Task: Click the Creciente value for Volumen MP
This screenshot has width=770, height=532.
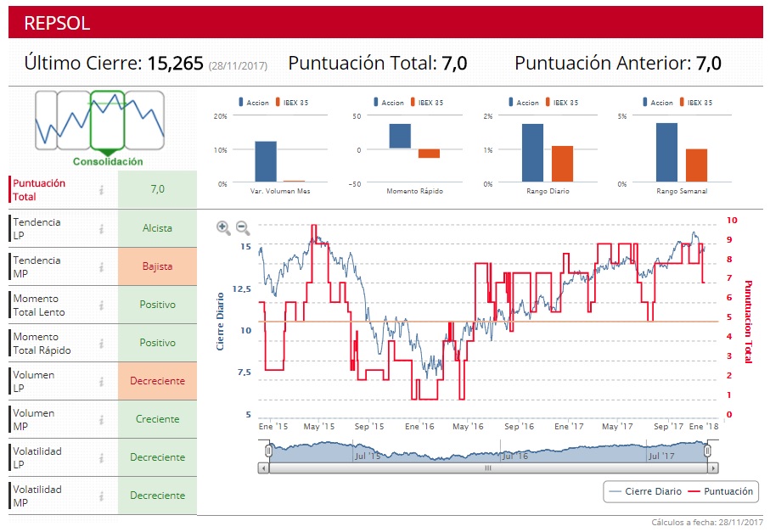Action: click(x=157, y=419)
